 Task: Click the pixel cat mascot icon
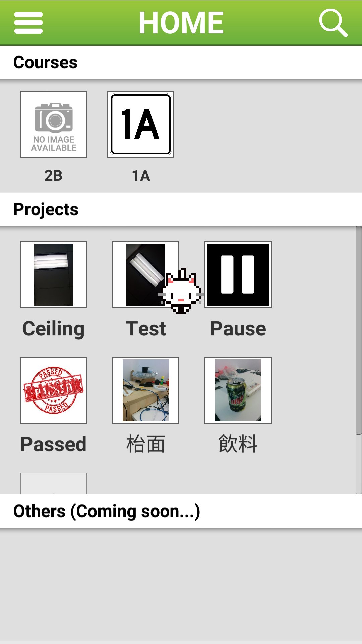point(181,291)
